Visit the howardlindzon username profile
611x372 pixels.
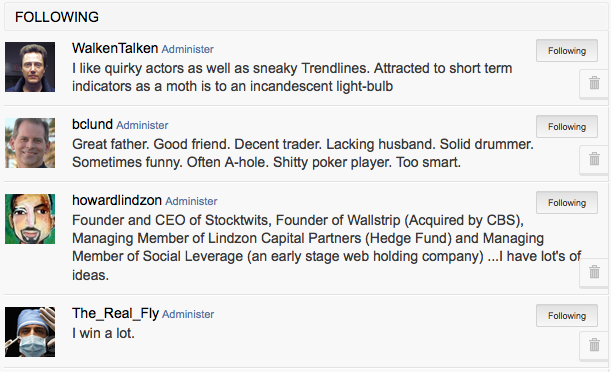(117, 200)
